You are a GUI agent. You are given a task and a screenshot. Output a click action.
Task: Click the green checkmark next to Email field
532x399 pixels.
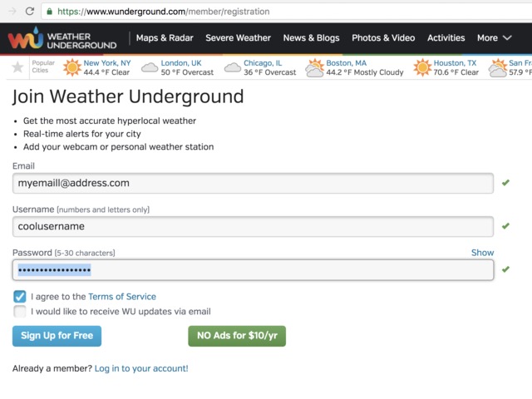click(x=505, y=183)
